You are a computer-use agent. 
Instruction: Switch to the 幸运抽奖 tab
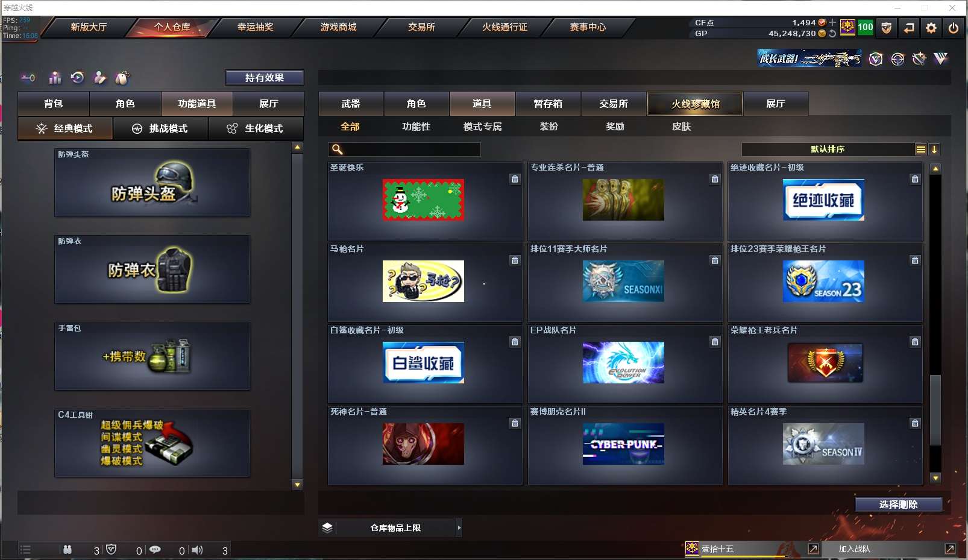256,27
